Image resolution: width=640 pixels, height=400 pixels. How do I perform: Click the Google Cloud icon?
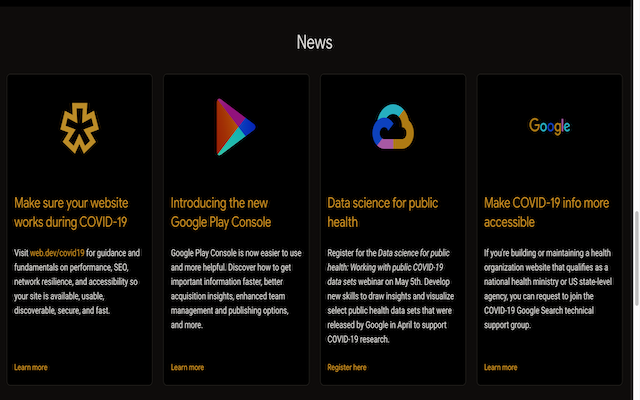coord(392,126)
